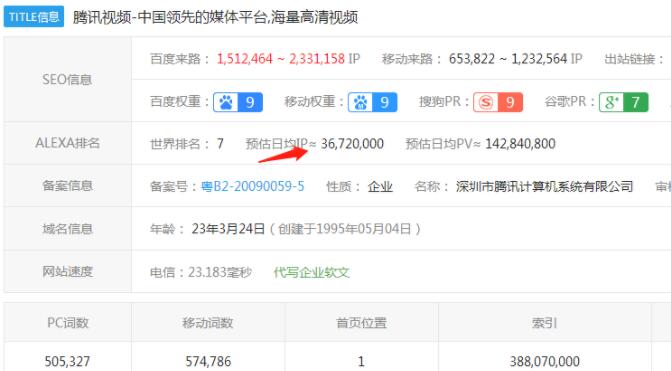The height and width of the screenshot is (371, 671).
Task: Click company name 深圳市腾讯计算机系统有限公司
Action: (544, 186)
